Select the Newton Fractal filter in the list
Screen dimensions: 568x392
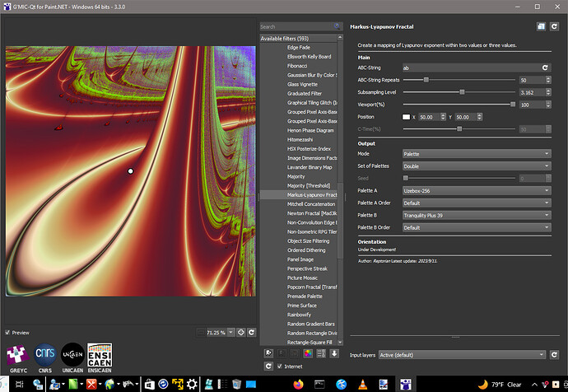click(x=311, y=213)
